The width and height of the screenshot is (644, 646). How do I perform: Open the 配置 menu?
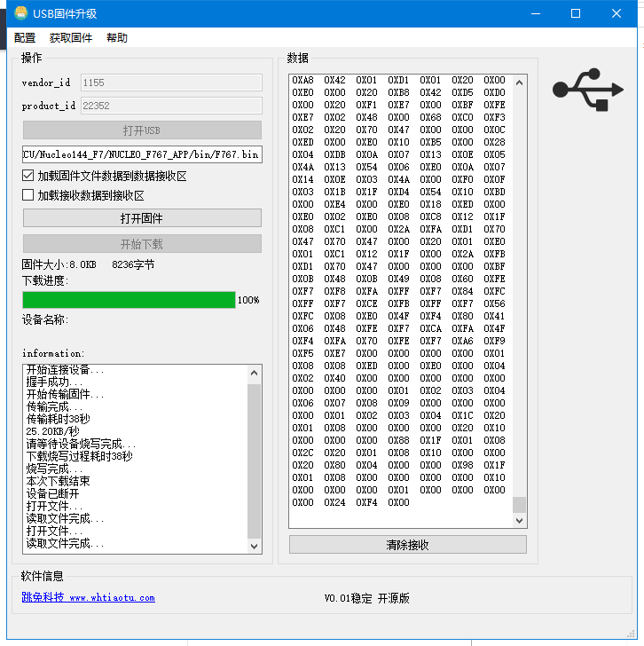coord(25,38)
